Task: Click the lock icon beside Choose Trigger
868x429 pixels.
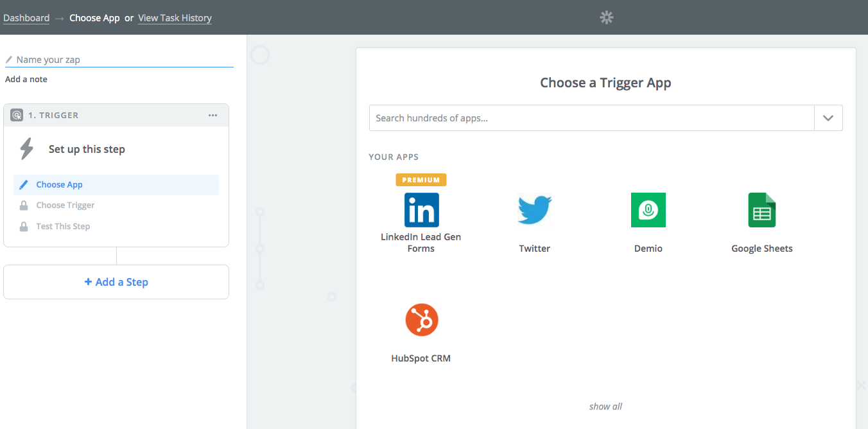Action: pos(24,206)
